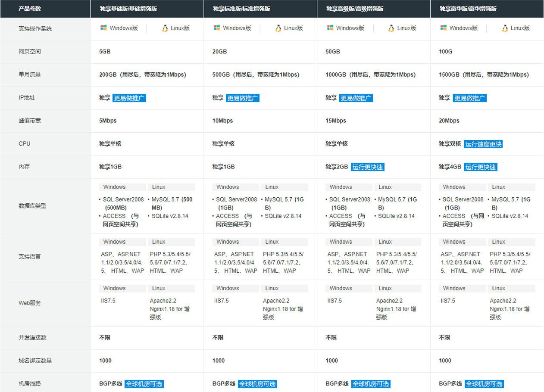Click 更易做推广 badge in 独享高级版 column
The width and height of the screenshot is (544, 392).
coord(356,98)
